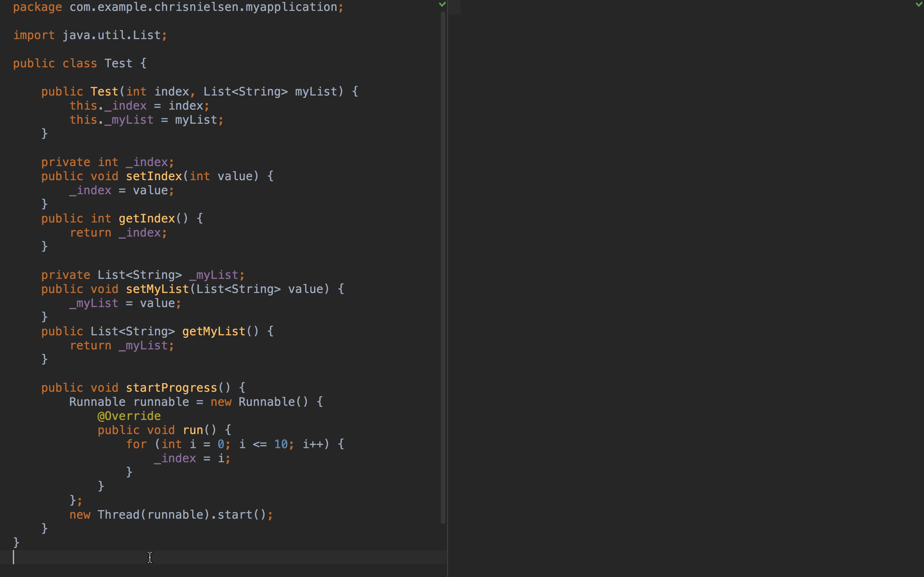Click the class name Test in its declaration
The height and width of the screenshot is (577, 924).
click(118, 63)
